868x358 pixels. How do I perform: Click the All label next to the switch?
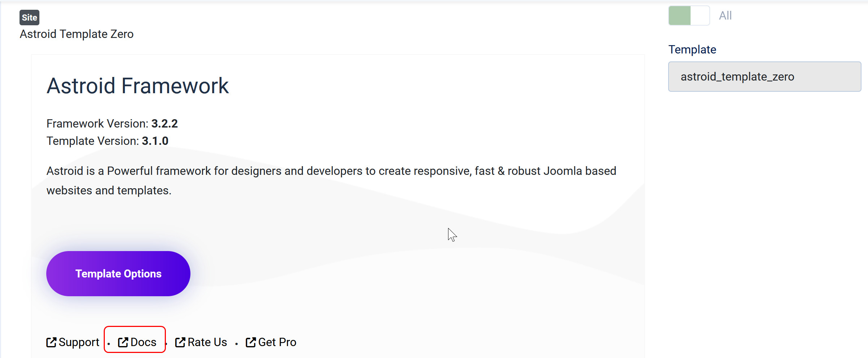[725, 16]
